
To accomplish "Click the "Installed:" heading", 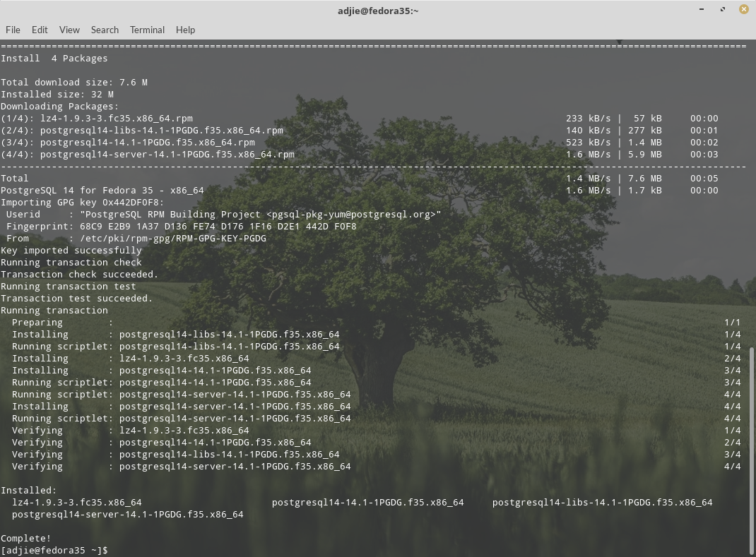I will (28, 491).
